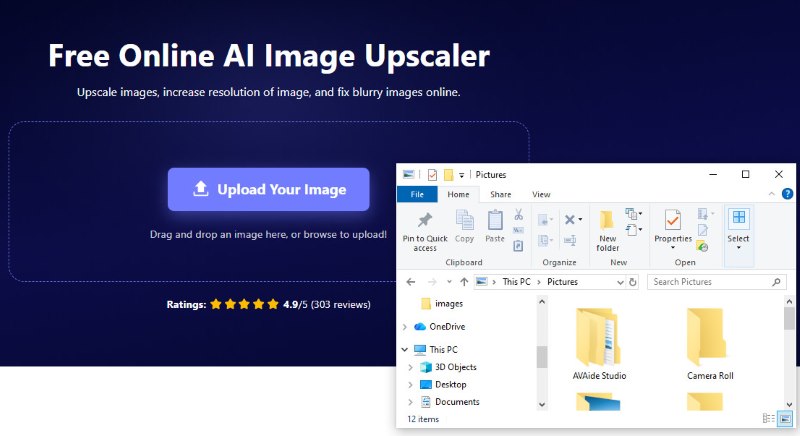Click the Refresh icon beside address bar

(x=633, y=282)
